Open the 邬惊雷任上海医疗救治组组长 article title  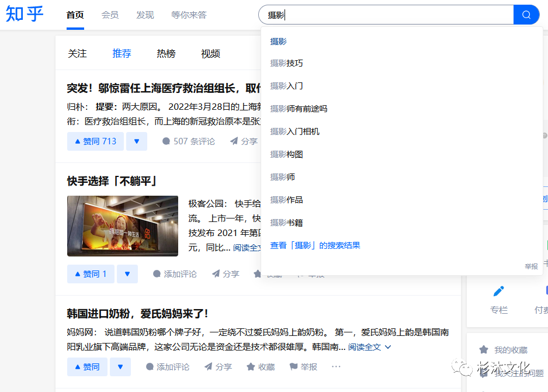[164, 88]
